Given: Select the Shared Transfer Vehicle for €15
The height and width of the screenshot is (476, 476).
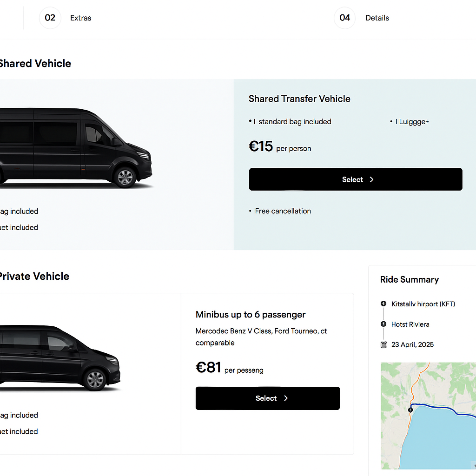Looking at the screenshot, I should pos(356,179).
